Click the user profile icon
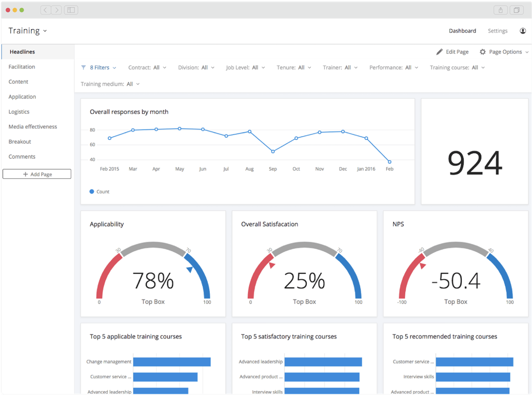This screenshot has width=532, height=398. (x=522, y=31)
